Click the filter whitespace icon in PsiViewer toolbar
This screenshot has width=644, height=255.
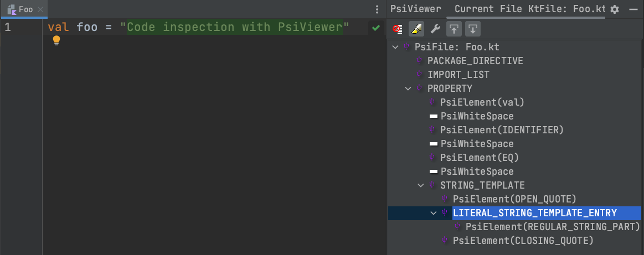(x=397, y=29)
